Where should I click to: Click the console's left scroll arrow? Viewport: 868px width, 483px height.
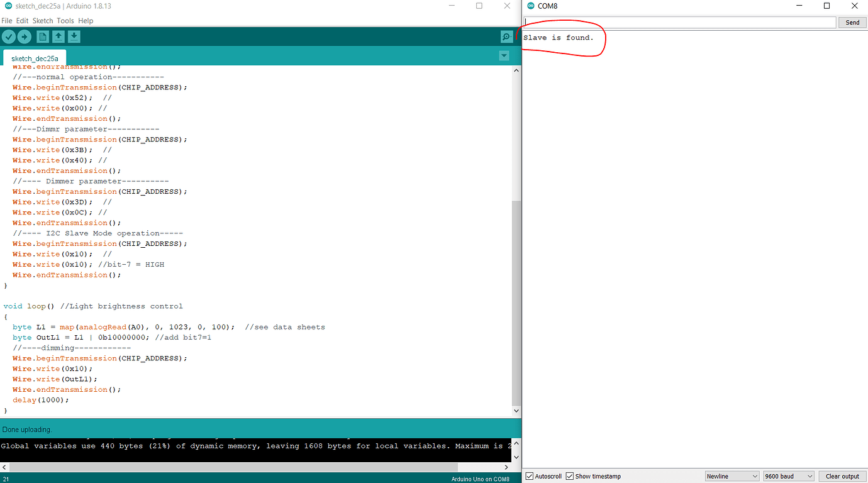pyautogui.click(x=4, y=467)
